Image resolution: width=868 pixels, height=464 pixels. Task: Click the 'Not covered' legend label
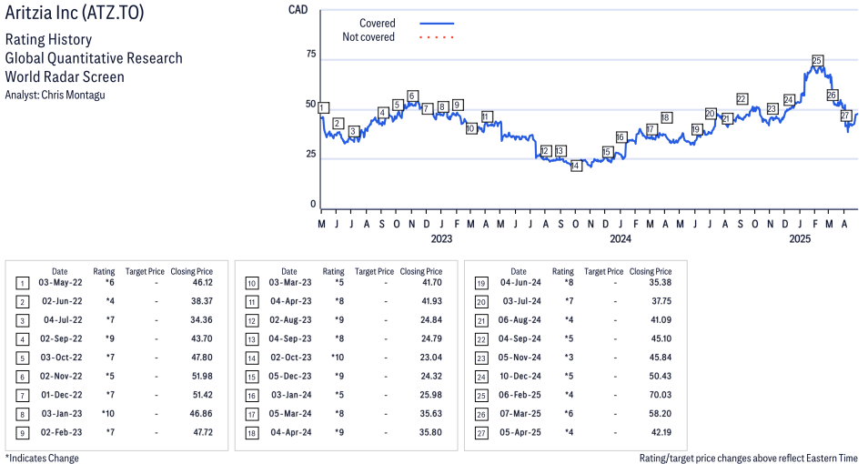tap(368, 37)
